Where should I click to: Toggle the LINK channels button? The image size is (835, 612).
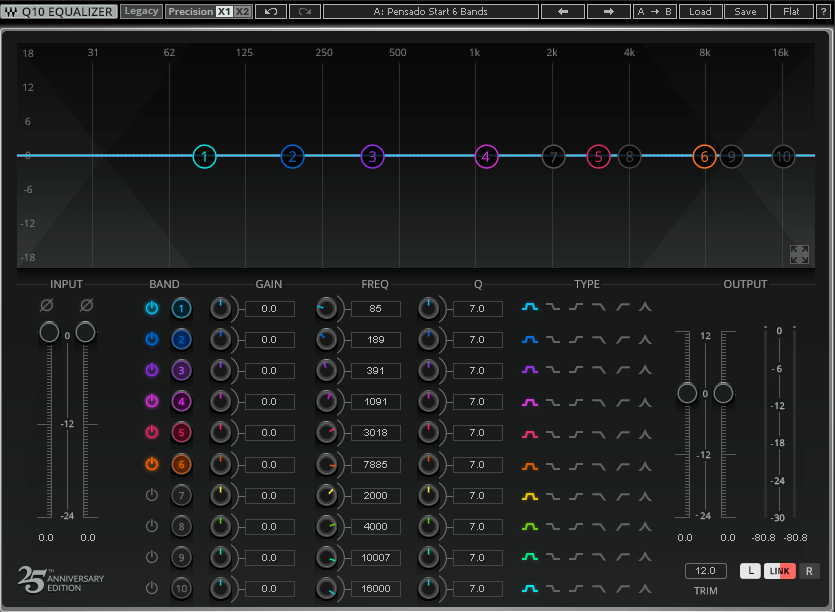point(780,571)
